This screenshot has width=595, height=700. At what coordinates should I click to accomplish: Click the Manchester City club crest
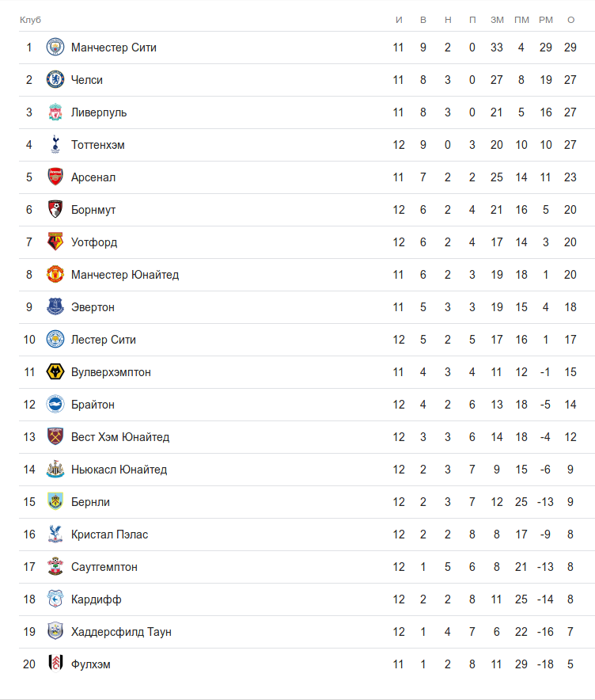[55, 48]
